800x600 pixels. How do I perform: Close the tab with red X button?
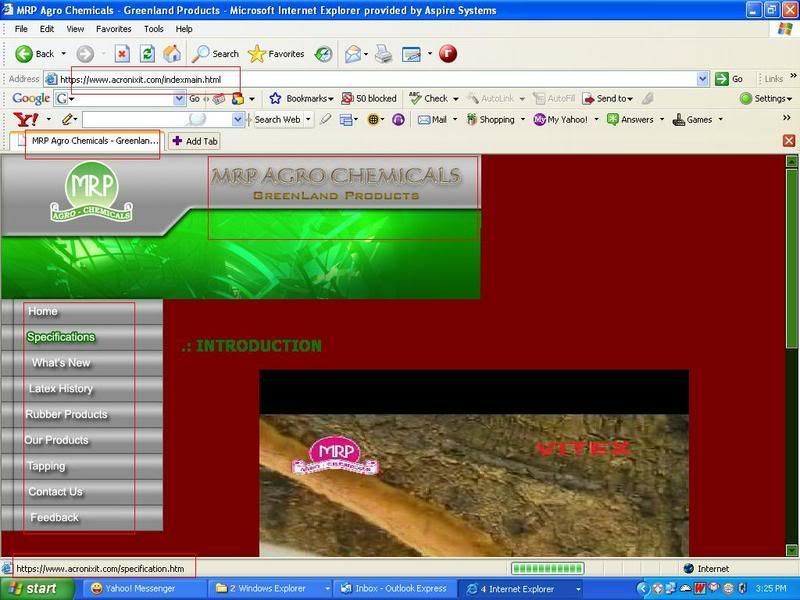pyautogui.click(x=789, y=141)
